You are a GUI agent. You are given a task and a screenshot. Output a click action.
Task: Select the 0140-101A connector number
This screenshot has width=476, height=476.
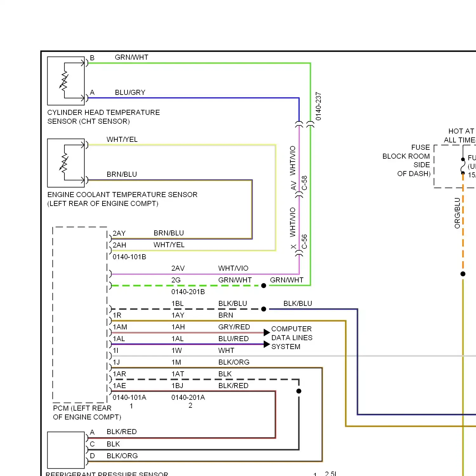[x=129, y=397]
